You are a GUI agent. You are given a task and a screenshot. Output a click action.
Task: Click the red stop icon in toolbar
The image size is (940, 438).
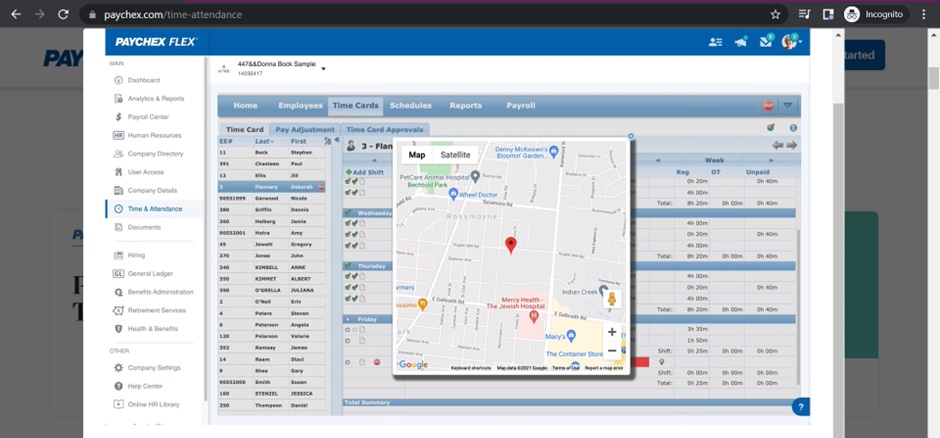768,105
